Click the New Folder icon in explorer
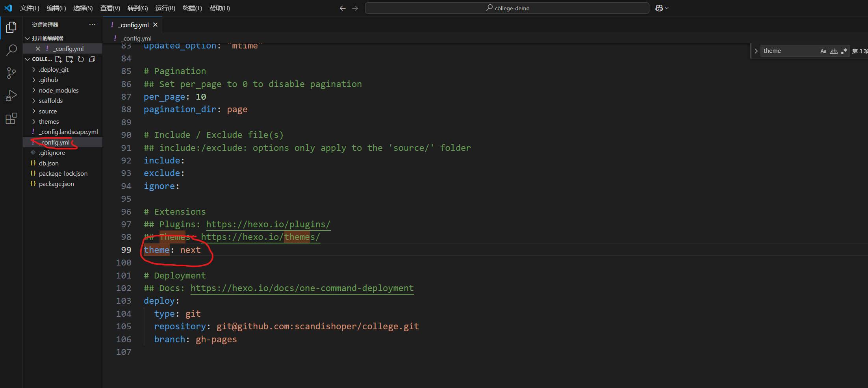The height and width of the screenshot is (388, 868). [70, 59]
